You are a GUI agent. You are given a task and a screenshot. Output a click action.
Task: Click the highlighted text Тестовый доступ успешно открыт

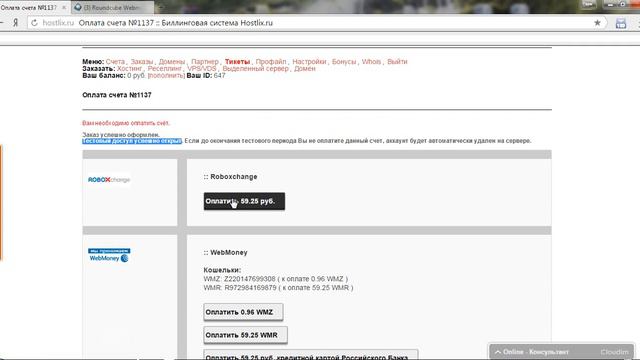coord(132,141)
